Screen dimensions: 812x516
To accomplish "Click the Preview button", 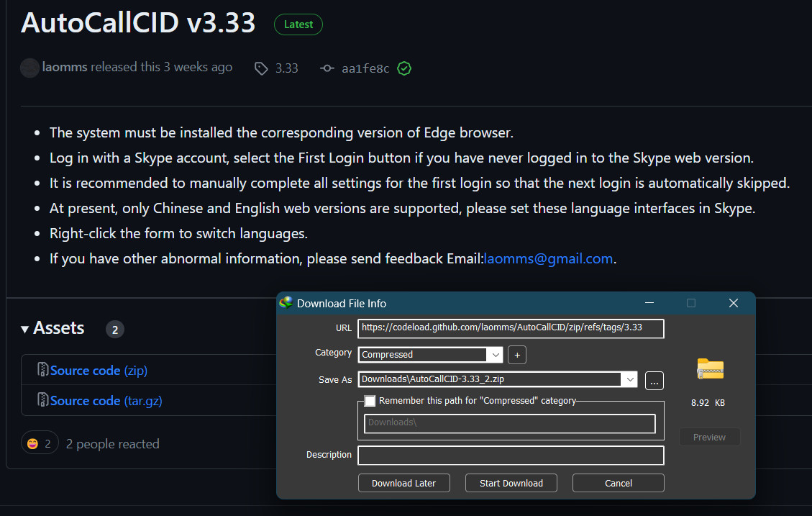I will pyautogui.click(x=709, y=438).
